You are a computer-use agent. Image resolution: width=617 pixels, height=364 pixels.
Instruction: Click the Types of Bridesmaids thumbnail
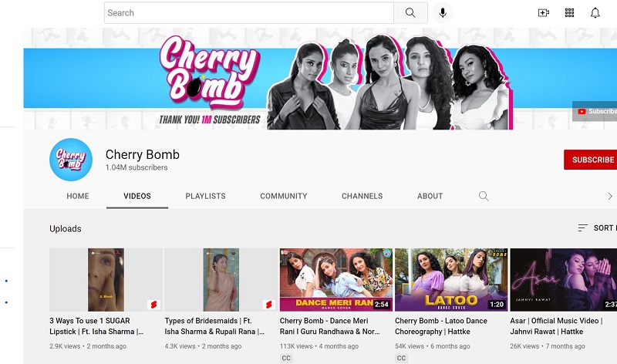click(x=221, y=279)
